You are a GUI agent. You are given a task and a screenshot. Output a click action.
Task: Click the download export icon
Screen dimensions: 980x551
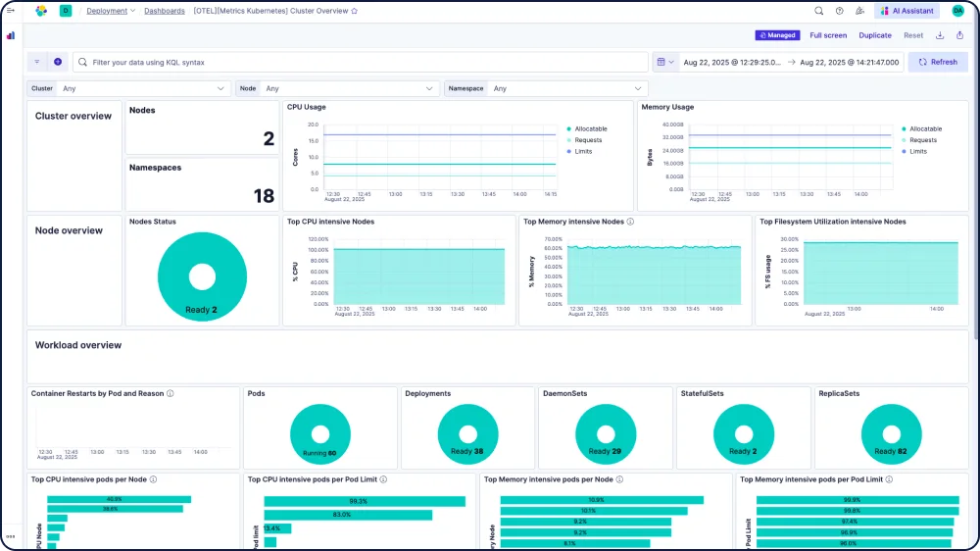pos(940,35)
